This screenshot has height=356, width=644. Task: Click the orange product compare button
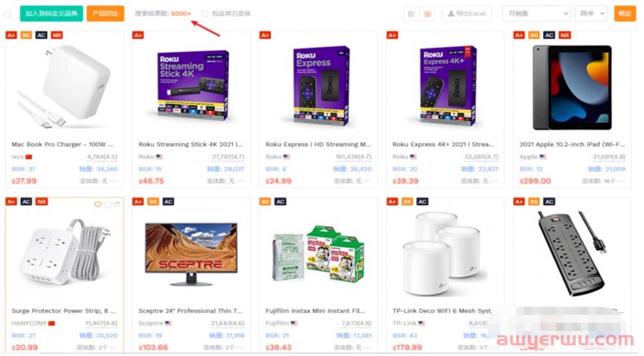pos(106,14)
